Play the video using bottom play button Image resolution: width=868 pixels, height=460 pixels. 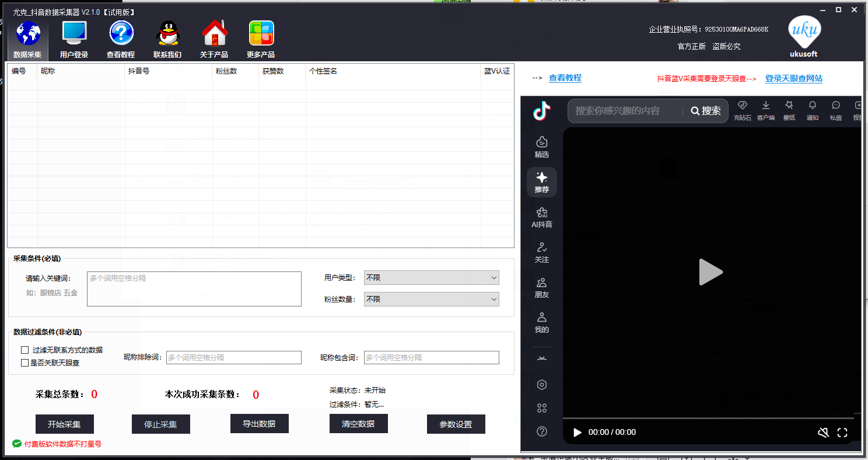point(577,433)
